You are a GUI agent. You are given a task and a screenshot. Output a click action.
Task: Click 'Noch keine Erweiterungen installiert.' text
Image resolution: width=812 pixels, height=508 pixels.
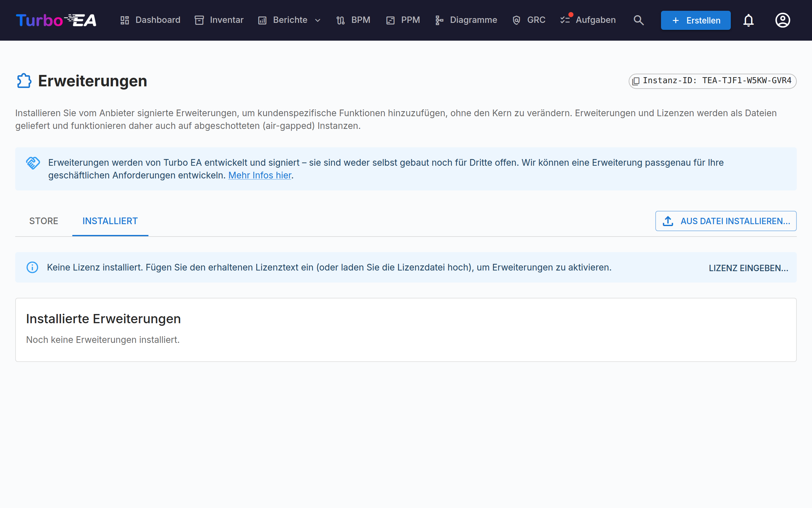(x=103, y=340)
